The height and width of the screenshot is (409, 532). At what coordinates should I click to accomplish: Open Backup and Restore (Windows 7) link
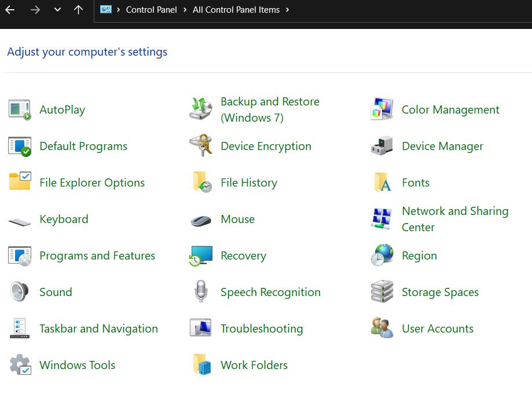click(x=270, y=109)
